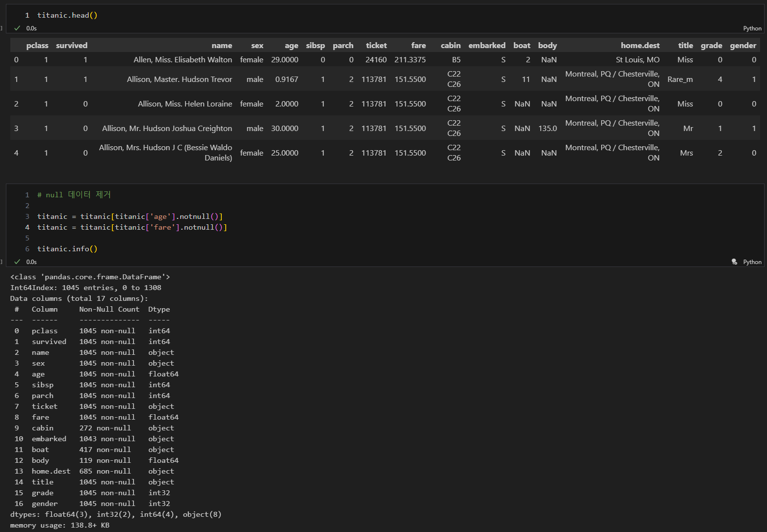Select name cell 'Allison, Mrs. Hudson J C'
Viewport: 767px width, 532px height.
pyautogui.click(x=165, y=153)
